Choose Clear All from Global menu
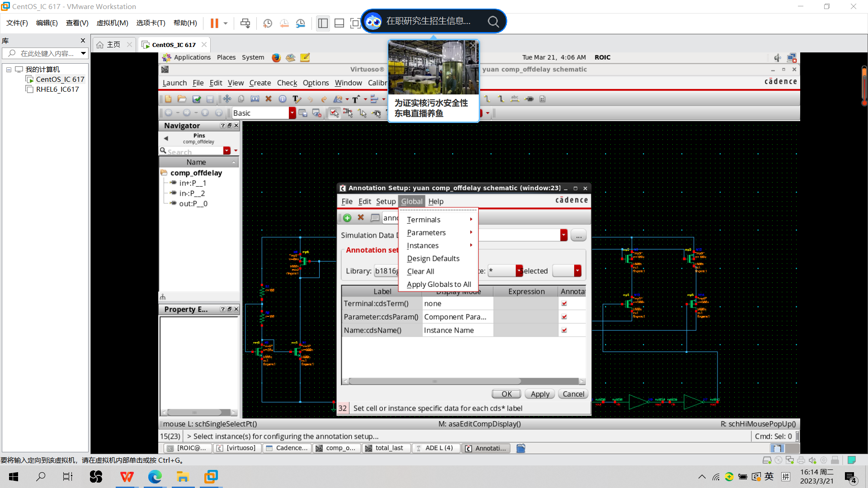The image size is (868, 488). tap(420, 272)
